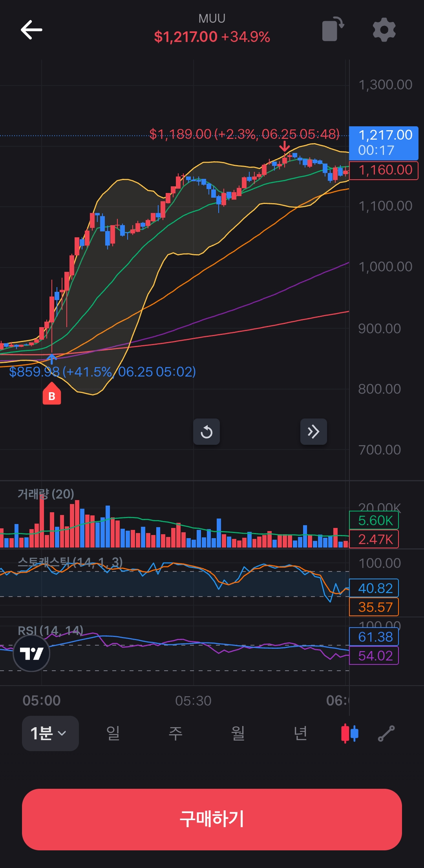Screen dimensions: 424x868
Task: Expand the 1분 interval dropdown
Action: coord(50,733)
